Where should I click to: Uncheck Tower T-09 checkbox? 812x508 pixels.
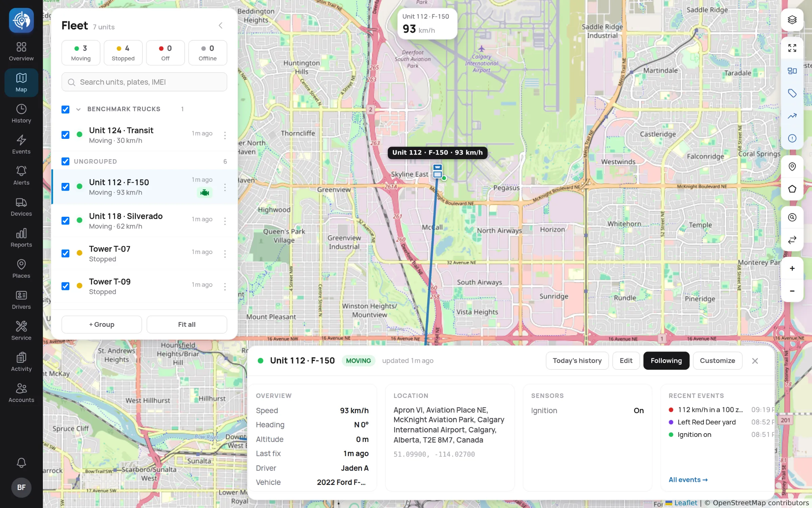tap(65, 286)
